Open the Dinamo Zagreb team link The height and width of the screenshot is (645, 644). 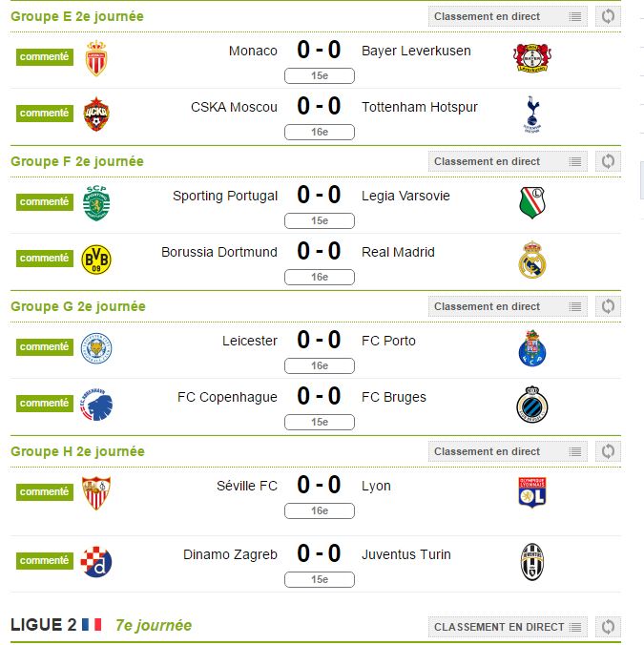pyautogui.click(x=230, y=554)
